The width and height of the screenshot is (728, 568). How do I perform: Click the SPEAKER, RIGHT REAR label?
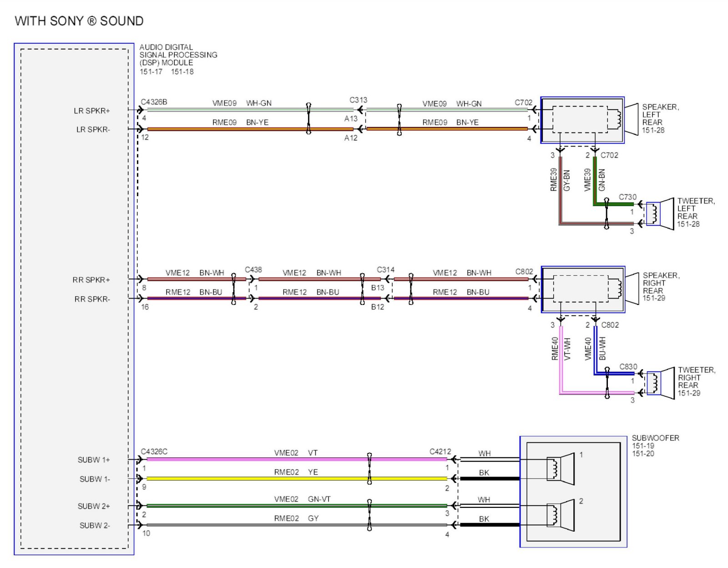coord(661,283)
